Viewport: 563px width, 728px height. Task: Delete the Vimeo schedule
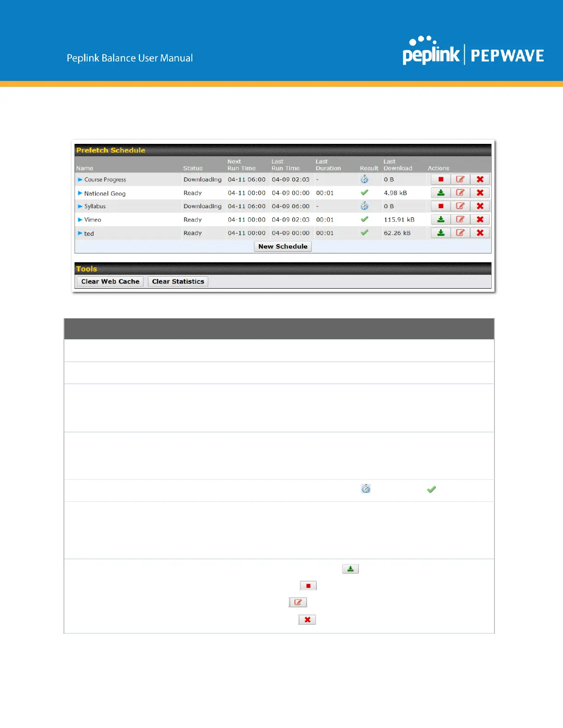point(480,219)
